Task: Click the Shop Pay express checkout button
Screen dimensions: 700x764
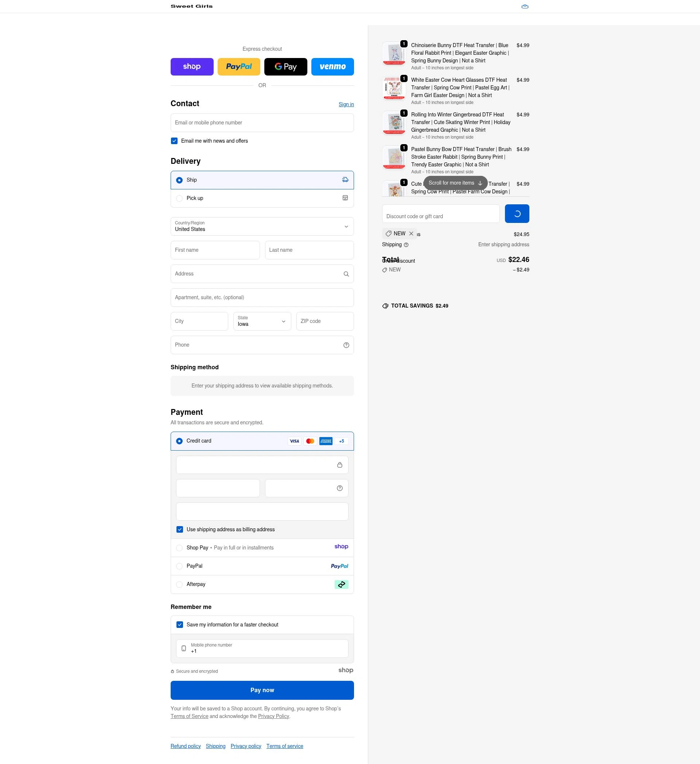Action: 192,67
